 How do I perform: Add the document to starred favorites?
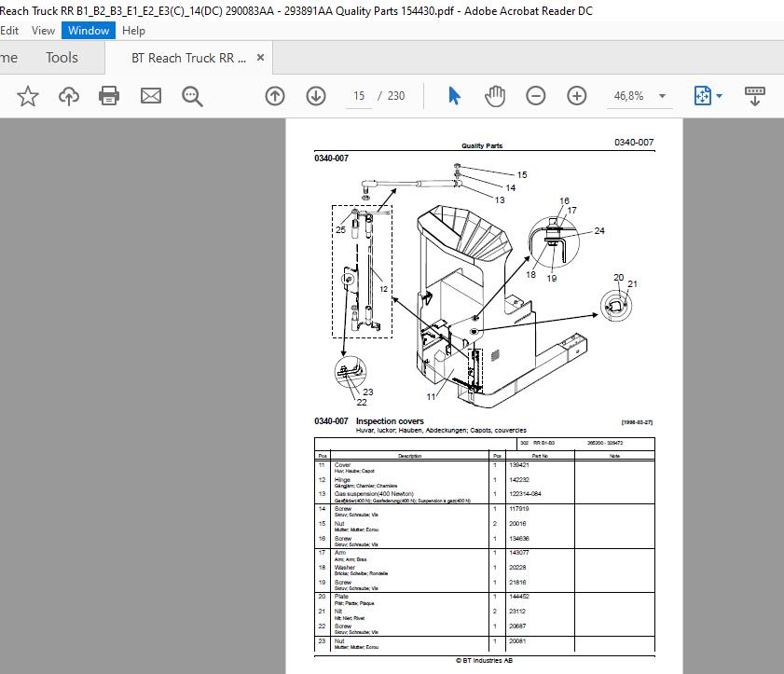coord(27,96)
